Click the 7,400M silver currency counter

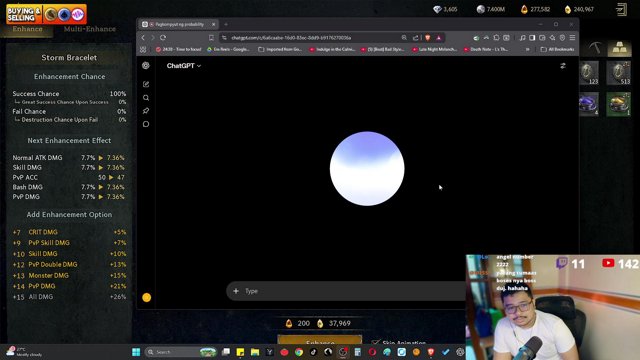tap(491, 9)
